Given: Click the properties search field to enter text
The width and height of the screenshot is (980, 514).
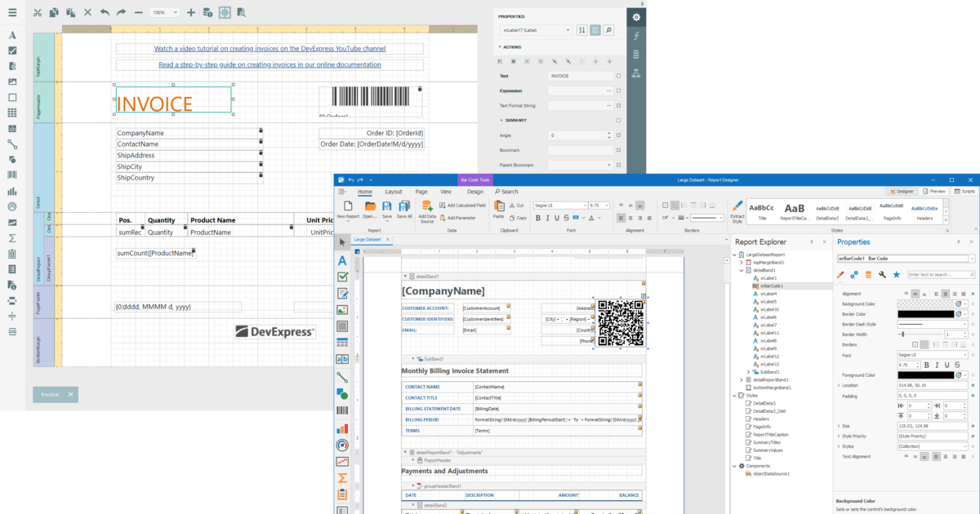Looking at the screenshot, I should coord(939,274).
